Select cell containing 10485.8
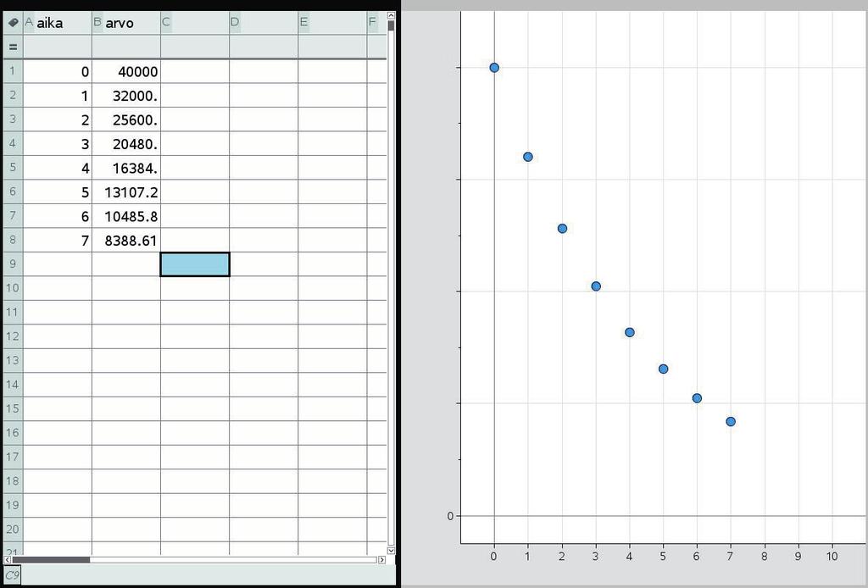 pos(126,216)
